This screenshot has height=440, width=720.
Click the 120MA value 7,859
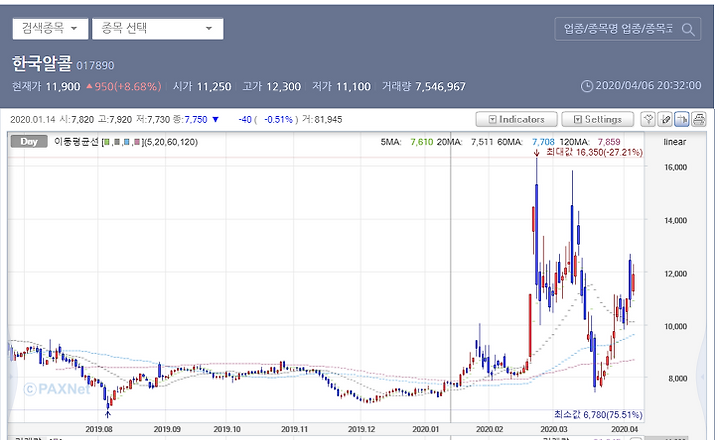(x=609, y=142)
